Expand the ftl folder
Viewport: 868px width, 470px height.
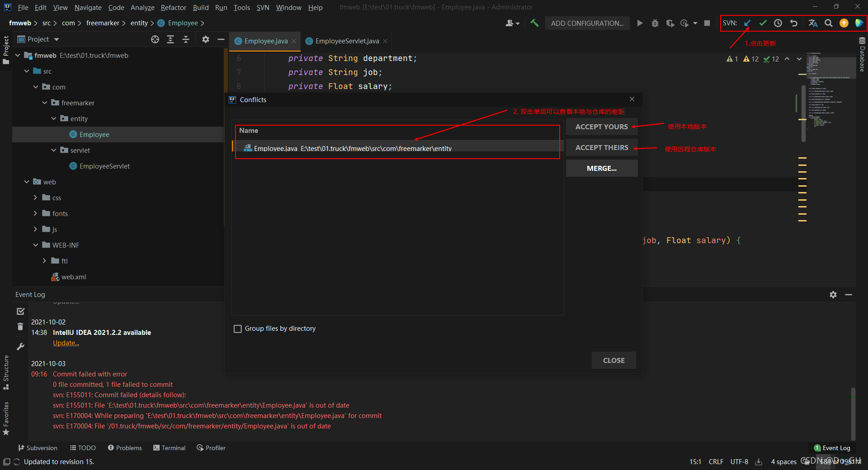pyautogui.click(x=45, y=261)
